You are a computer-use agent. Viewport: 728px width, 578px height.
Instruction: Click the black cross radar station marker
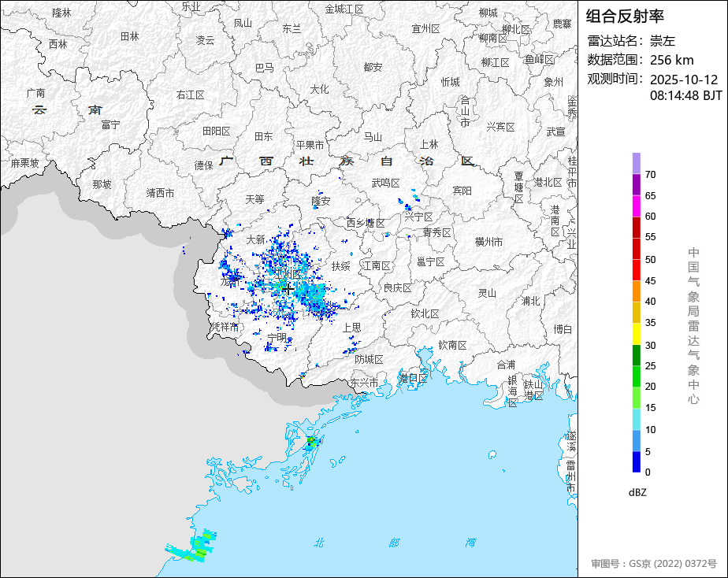(x=288, y=289)
